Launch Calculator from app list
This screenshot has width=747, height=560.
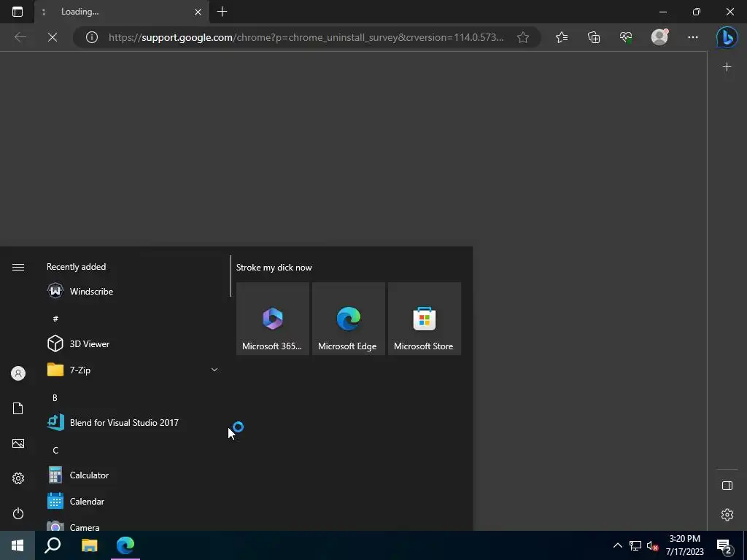tap(133, 475)
